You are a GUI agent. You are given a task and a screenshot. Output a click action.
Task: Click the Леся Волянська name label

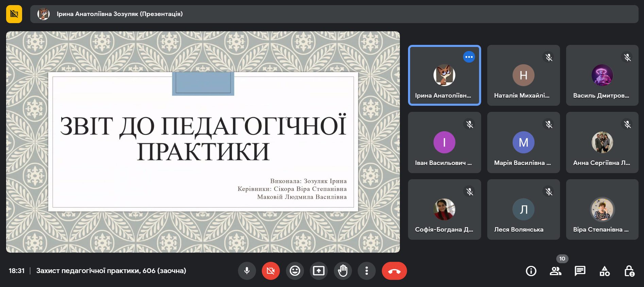click(519, 230)
